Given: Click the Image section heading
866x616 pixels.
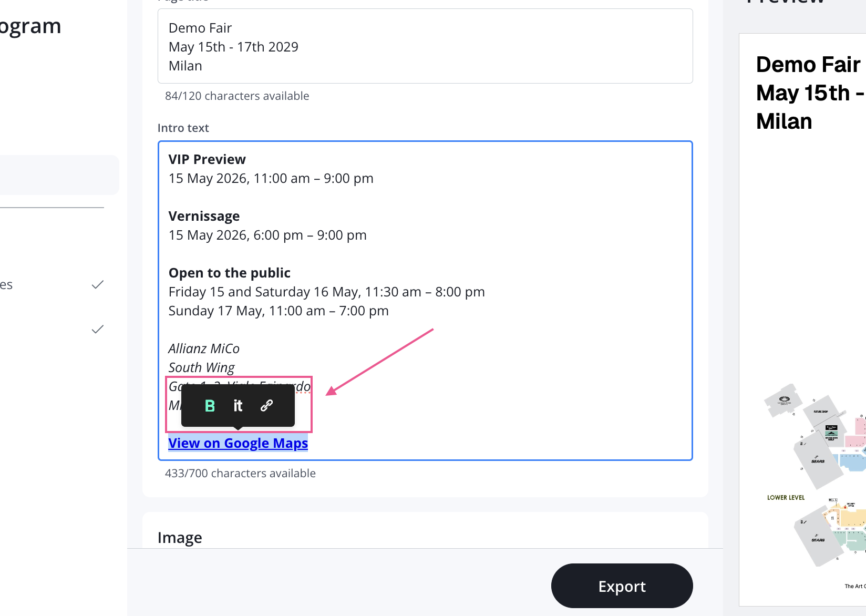Looking at the screenshot, I should [x=180, y=538].
